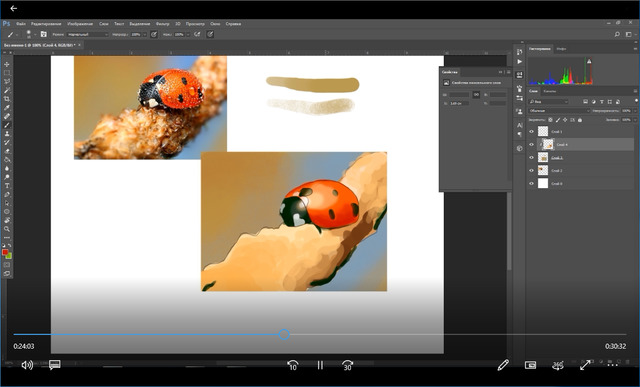The height and width of the screenshot is (387, 640).
Task: Open the layer filter kind dropdown
Action: pos(549,102)
